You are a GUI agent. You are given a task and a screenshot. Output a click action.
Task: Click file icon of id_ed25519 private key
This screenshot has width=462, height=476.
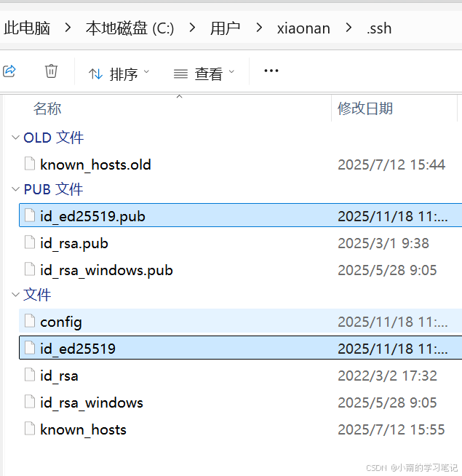pyautogui.click(x=30, y=348)
